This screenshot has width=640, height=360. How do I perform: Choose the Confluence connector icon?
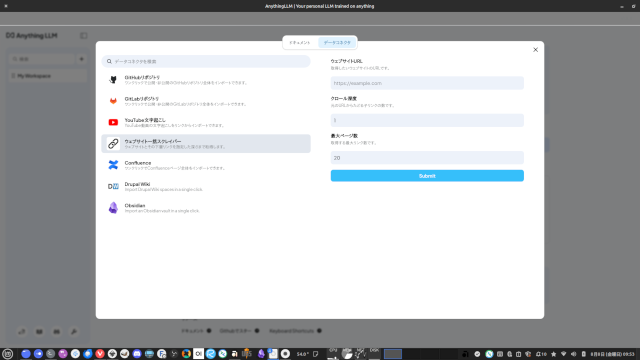113,165
